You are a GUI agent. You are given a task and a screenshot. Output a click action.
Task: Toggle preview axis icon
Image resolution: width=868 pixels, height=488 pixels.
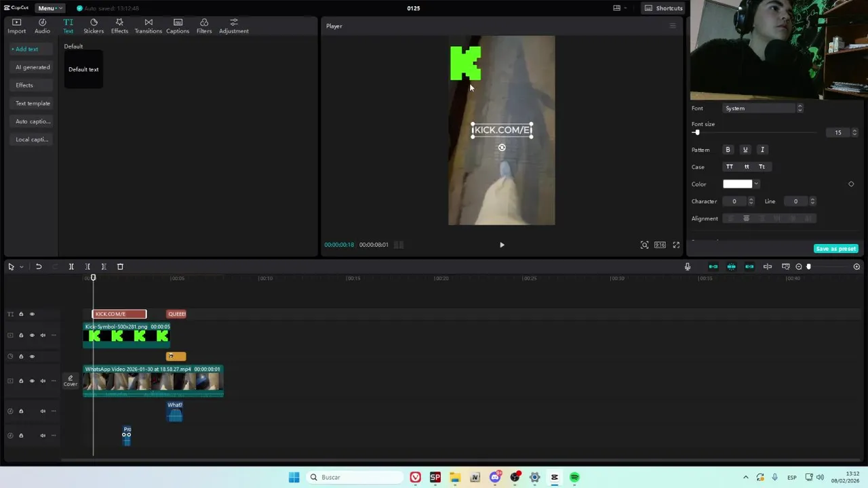[x=768, y=267]
